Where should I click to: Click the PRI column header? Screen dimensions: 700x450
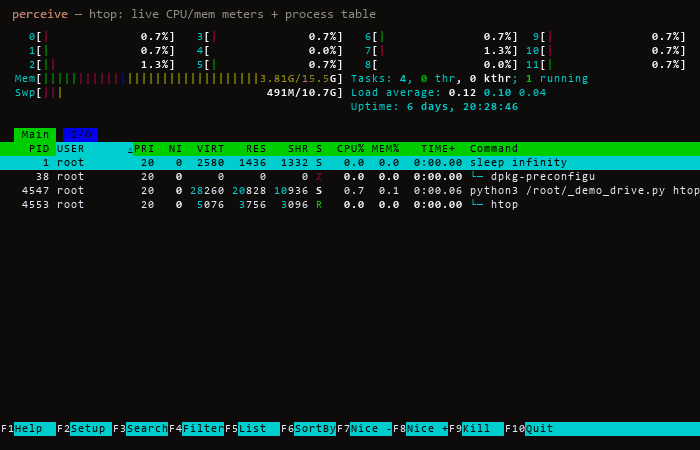click(144, 149)
